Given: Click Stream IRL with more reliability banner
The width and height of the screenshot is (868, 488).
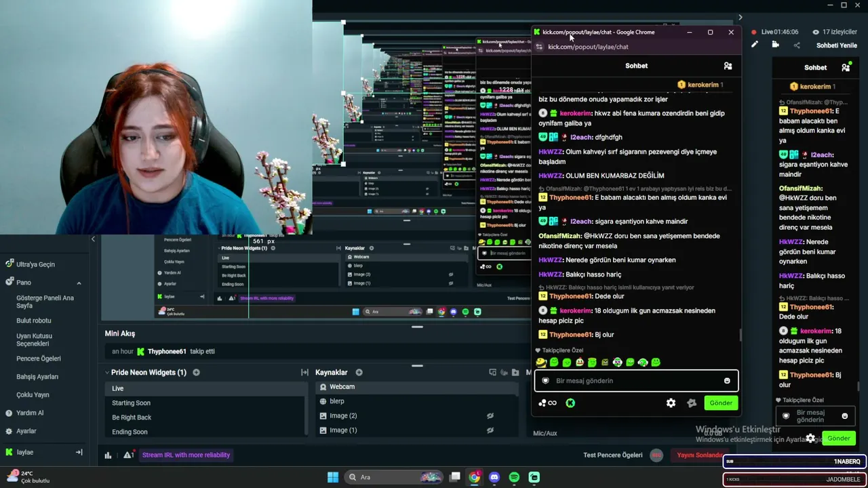Looking at the screenshot, I should pos(186,455).
